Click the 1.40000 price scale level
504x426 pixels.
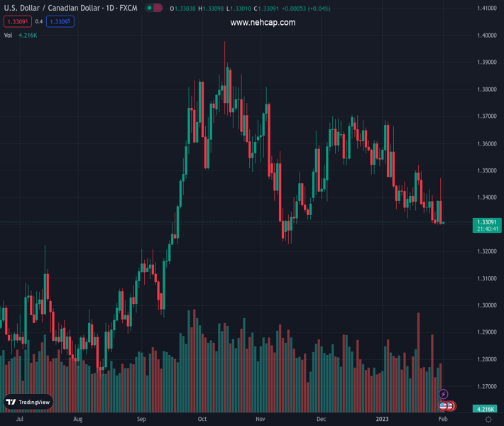click(486, 35)
